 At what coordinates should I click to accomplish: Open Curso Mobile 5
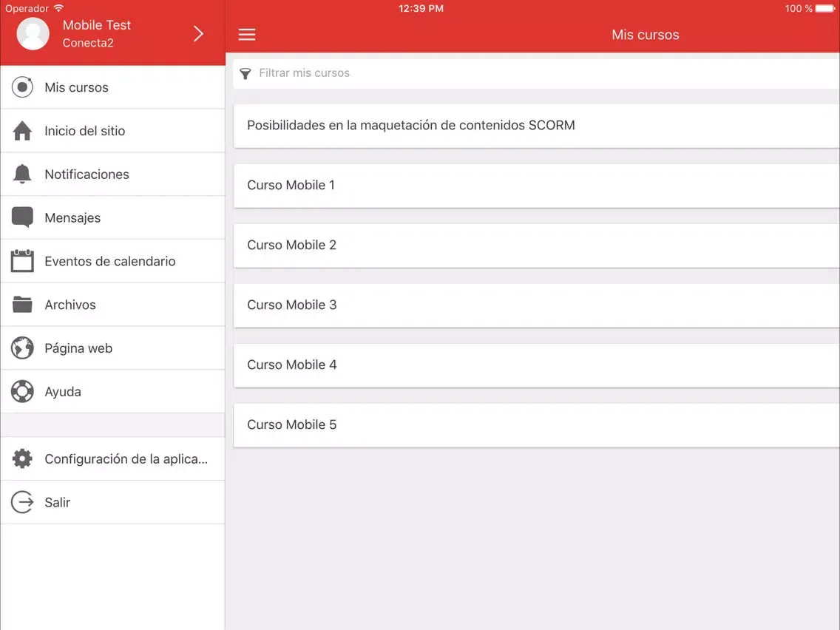(x=536, y=425)
